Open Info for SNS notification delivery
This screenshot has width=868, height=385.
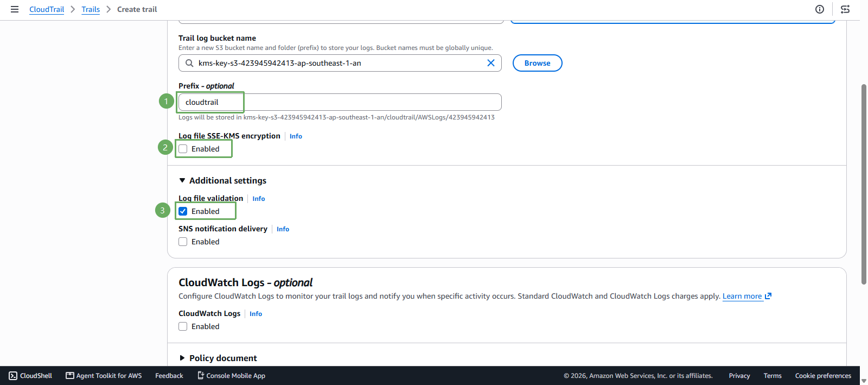[x=283, y=229]
